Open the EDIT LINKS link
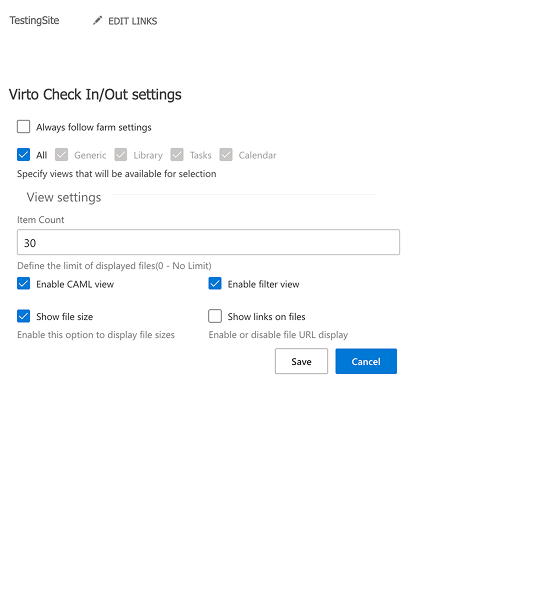 tap(133, 21)
